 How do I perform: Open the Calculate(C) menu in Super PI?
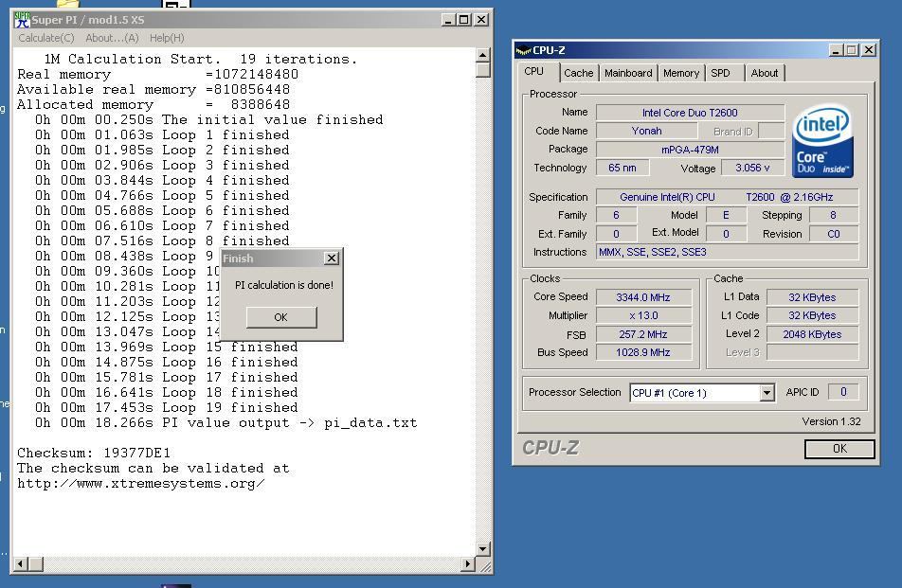pos(46,38)
